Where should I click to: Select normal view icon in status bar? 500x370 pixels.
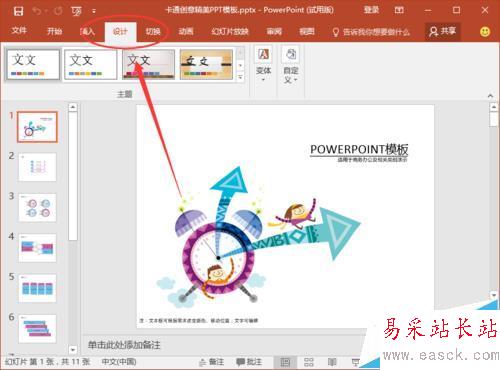285,362
